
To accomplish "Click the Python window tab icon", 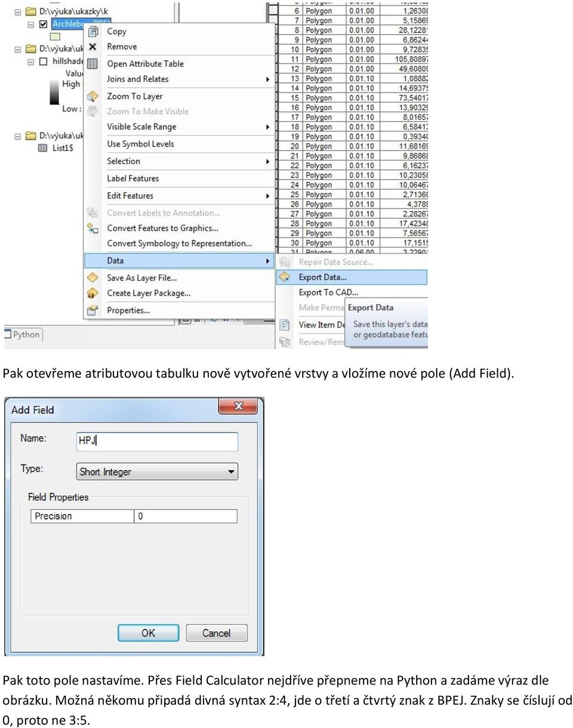I will pyautogui.click(x=8, y=334).
